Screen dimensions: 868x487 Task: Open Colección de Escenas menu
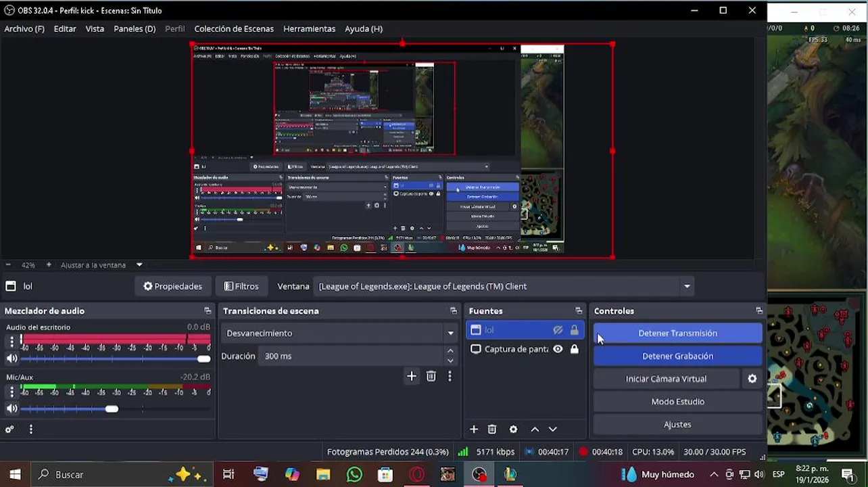234,28
